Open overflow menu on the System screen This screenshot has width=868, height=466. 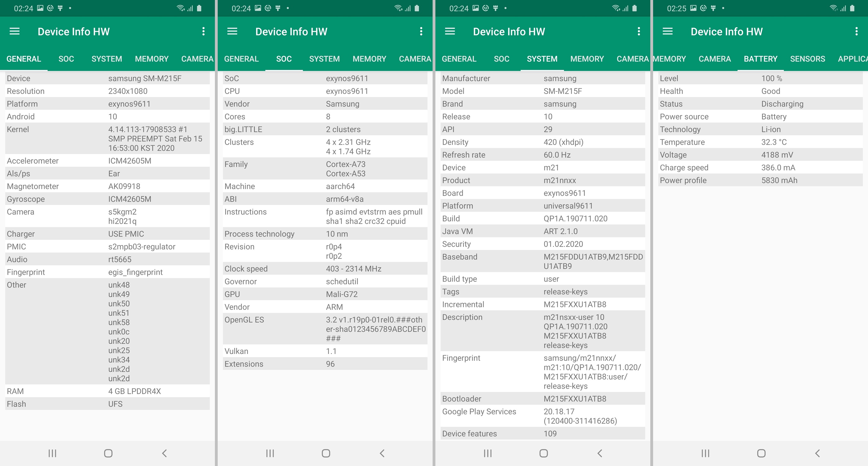click(x=638, y=31)
